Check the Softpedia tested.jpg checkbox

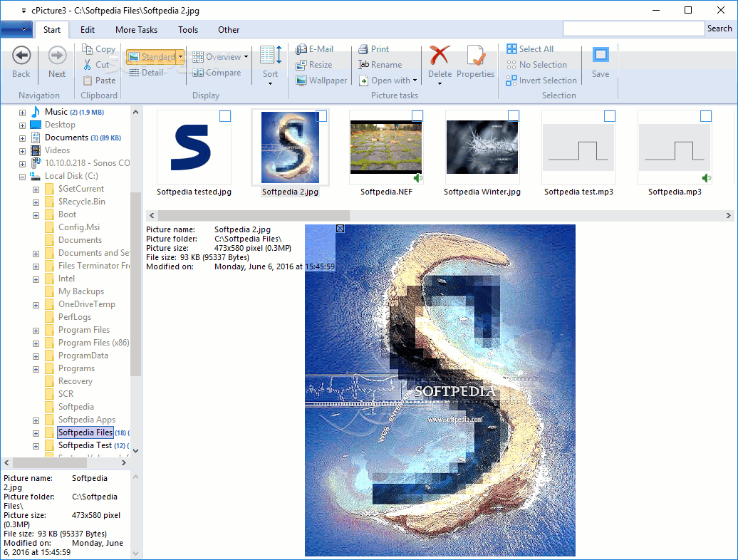tap(225, 116)
